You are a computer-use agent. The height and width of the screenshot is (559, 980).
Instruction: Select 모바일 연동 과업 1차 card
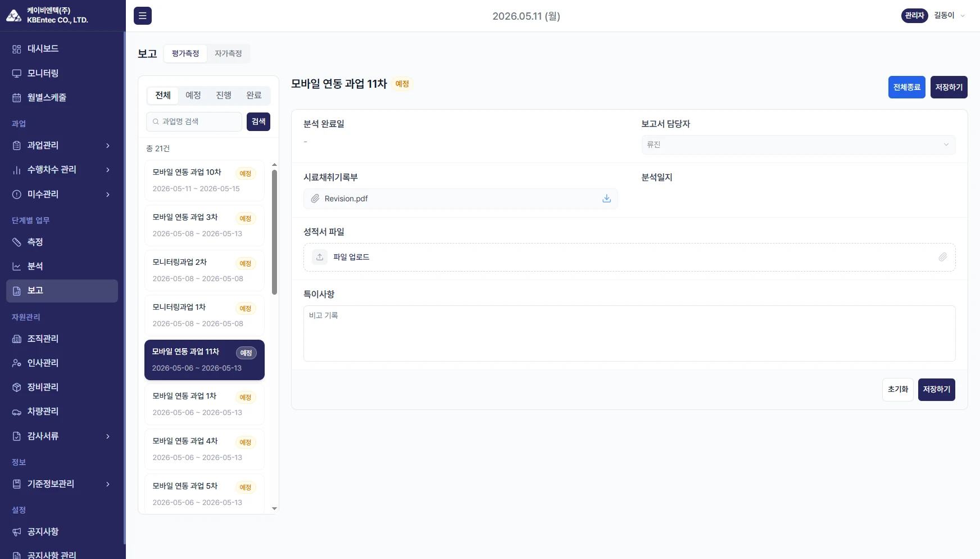point(205,404)
